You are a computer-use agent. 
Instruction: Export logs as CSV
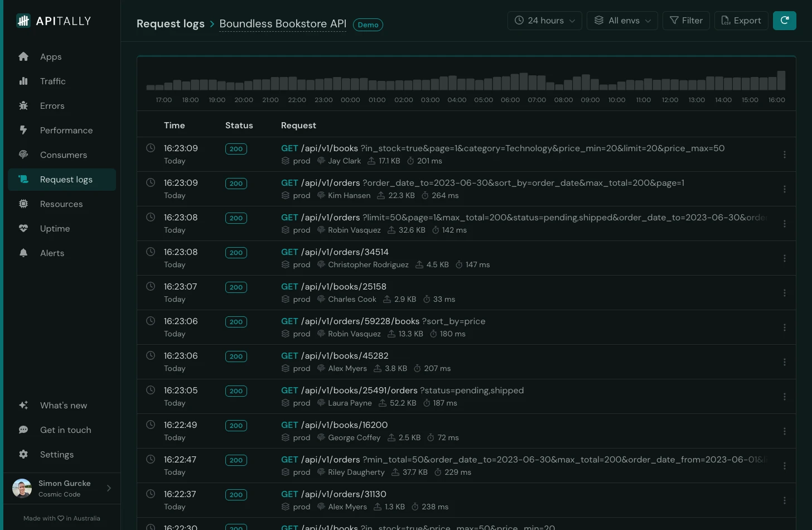pos(741,20)
